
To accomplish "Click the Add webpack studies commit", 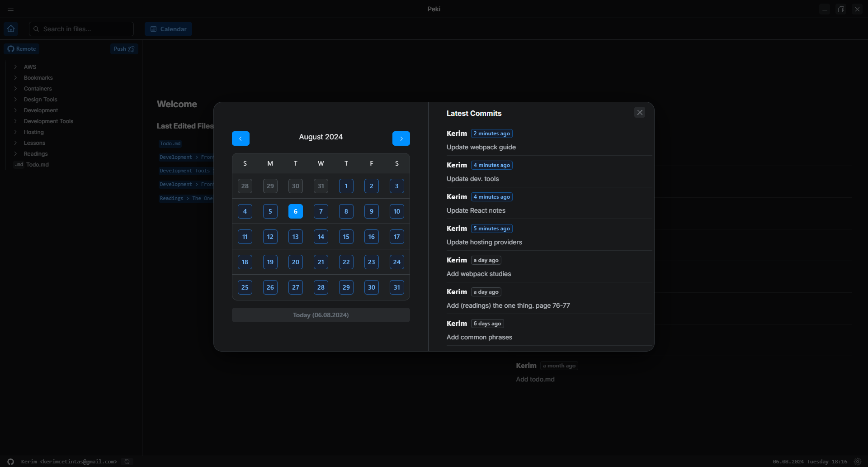I will tap(479, 274).
